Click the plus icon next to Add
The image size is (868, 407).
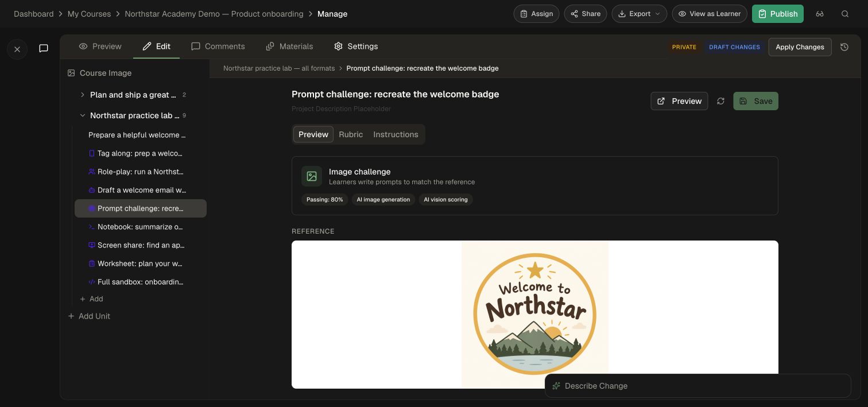[83, 299]
